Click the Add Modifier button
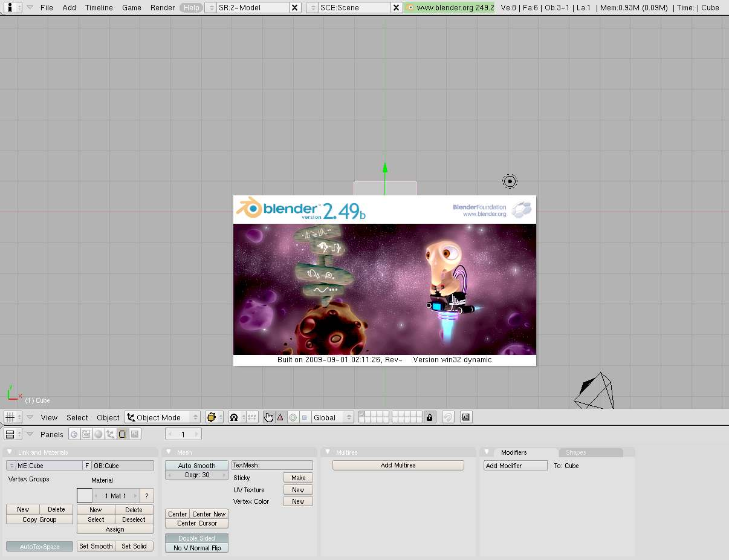Viewport: 729px width, 560px height. coord(516,466)
